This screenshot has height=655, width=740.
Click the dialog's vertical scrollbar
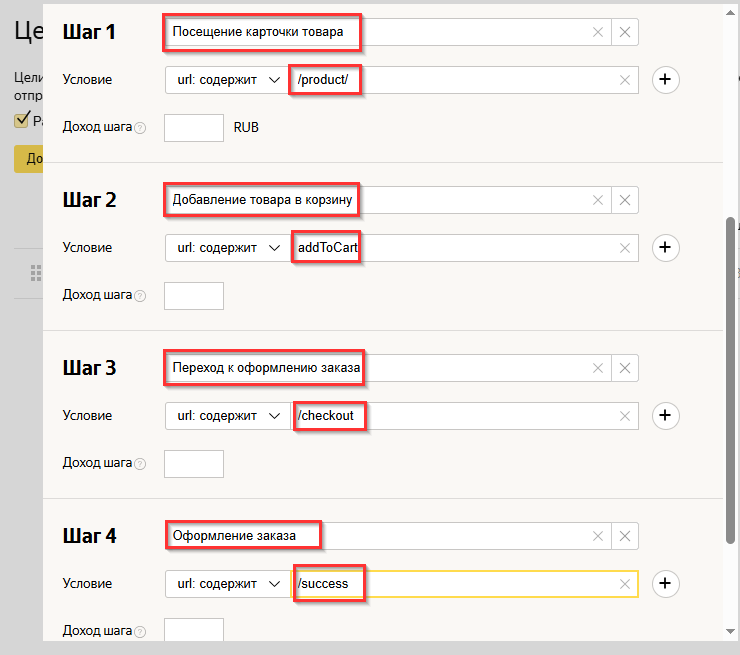731,380
